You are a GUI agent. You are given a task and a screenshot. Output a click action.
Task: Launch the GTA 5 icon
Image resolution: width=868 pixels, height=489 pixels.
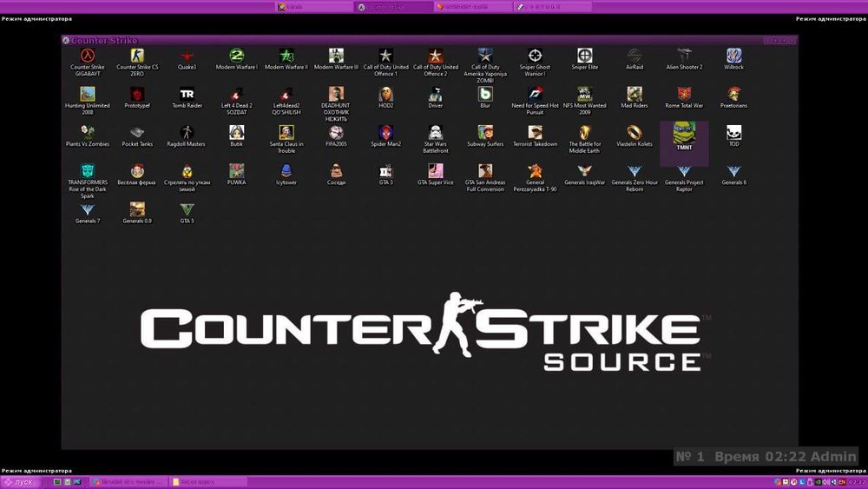187,210
